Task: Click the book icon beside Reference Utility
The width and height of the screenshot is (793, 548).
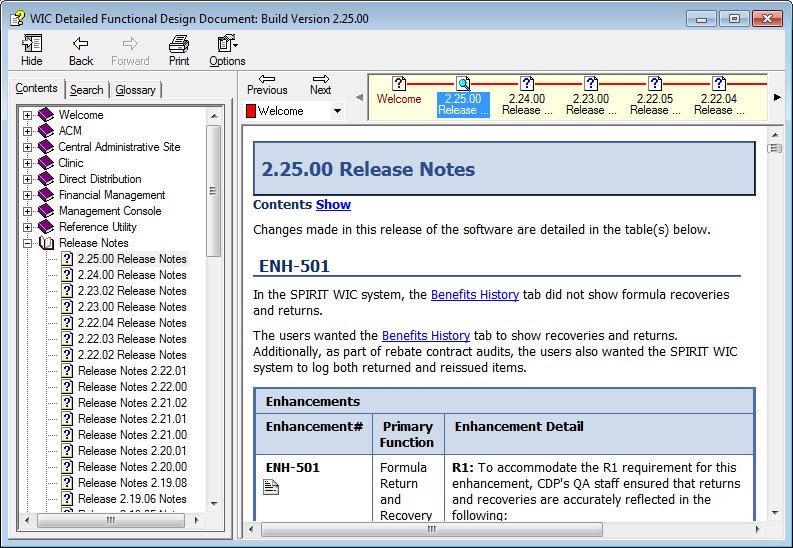Action: coord(46,227)
